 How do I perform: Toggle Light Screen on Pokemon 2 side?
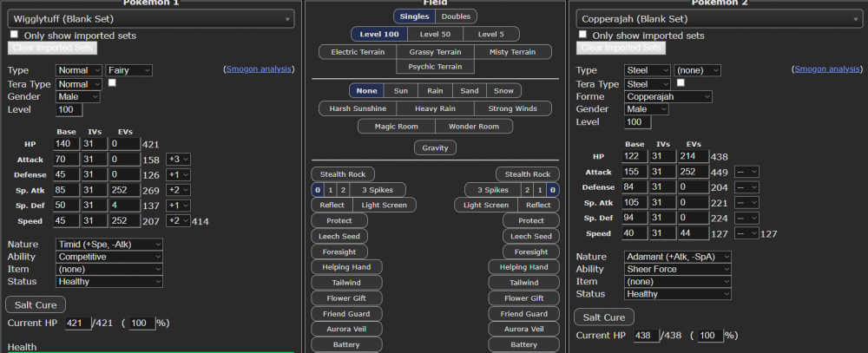click(486, 206)
